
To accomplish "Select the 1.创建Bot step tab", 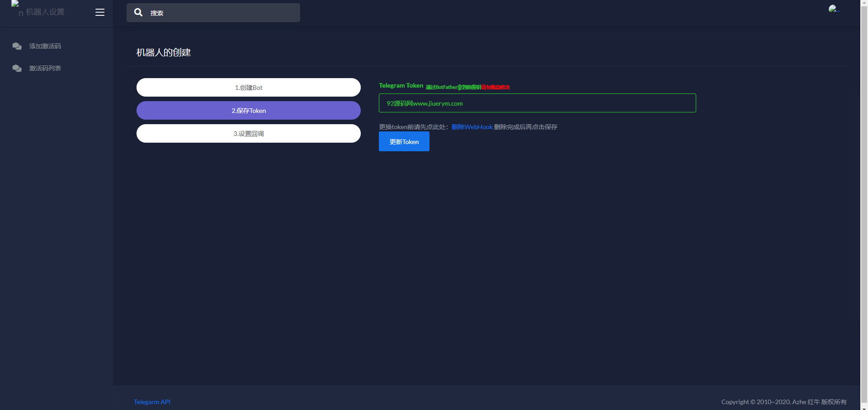I will (x=249, y=88).
